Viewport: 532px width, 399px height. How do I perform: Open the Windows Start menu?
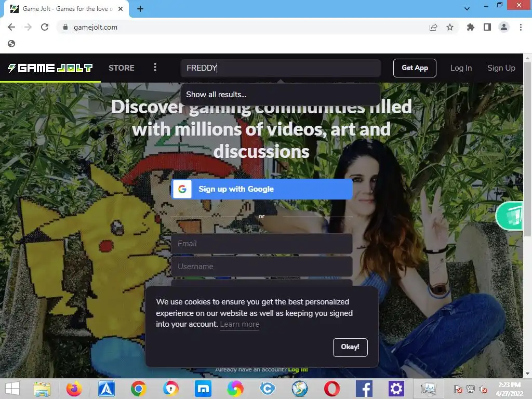pos(12,389)
